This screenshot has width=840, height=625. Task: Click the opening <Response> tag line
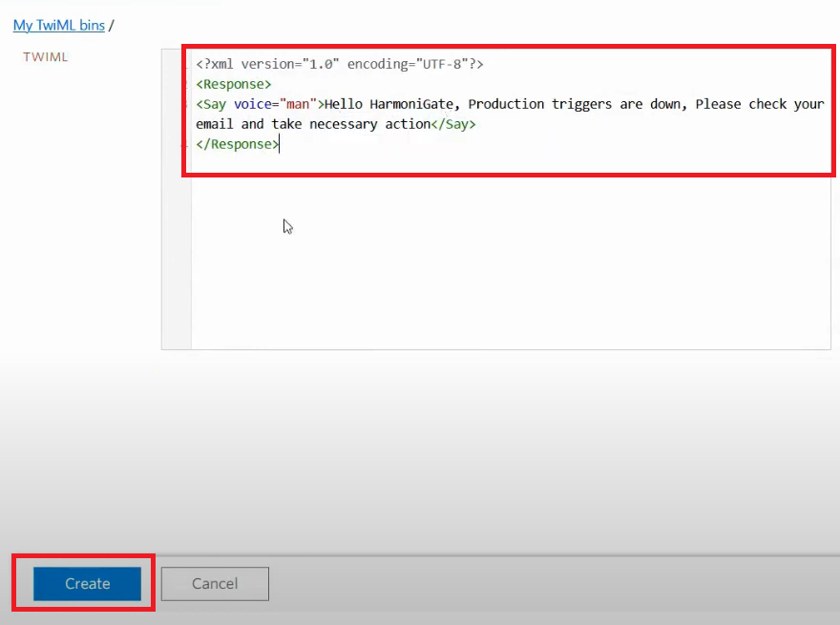pos(234,84)
